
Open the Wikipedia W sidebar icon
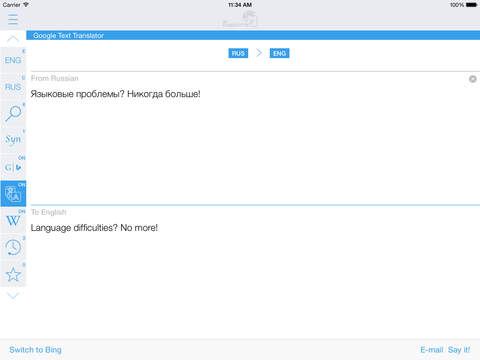pyautogui.click(x=13, y=220)
